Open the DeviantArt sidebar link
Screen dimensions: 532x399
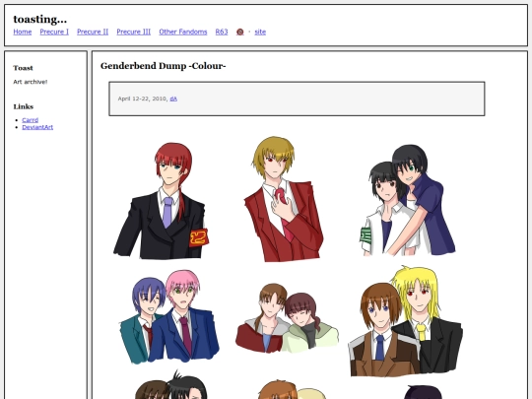coord(37,127)
